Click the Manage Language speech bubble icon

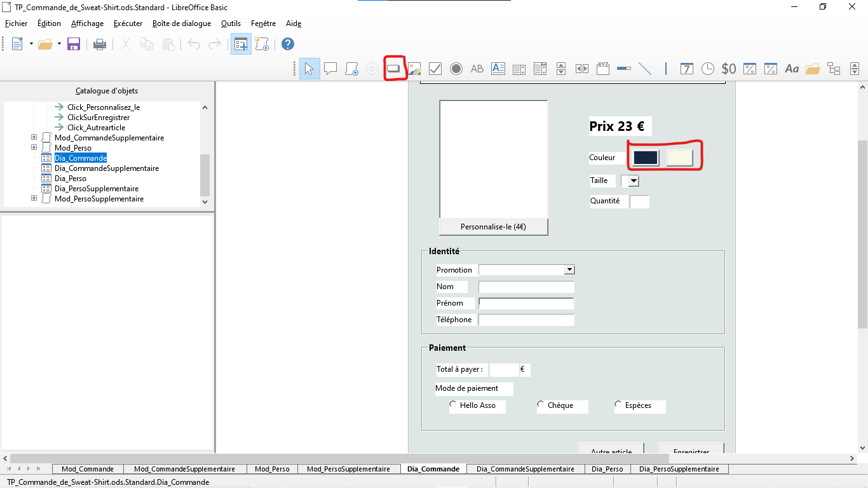(330, 69)
